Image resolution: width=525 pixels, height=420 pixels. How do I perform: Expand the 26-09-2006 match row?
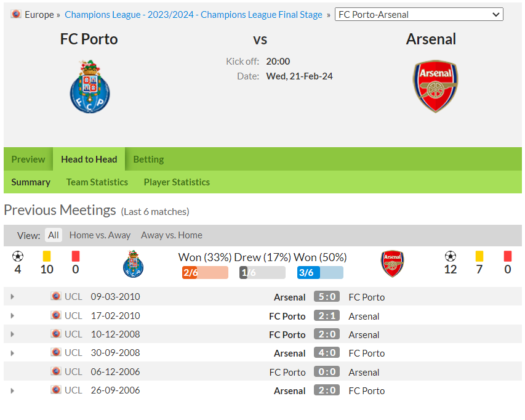coord(12,390)
